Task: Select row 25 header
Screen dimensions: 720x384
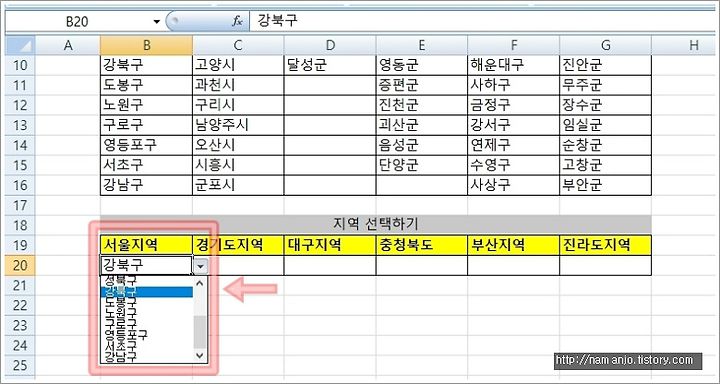Action: (20, 366)
